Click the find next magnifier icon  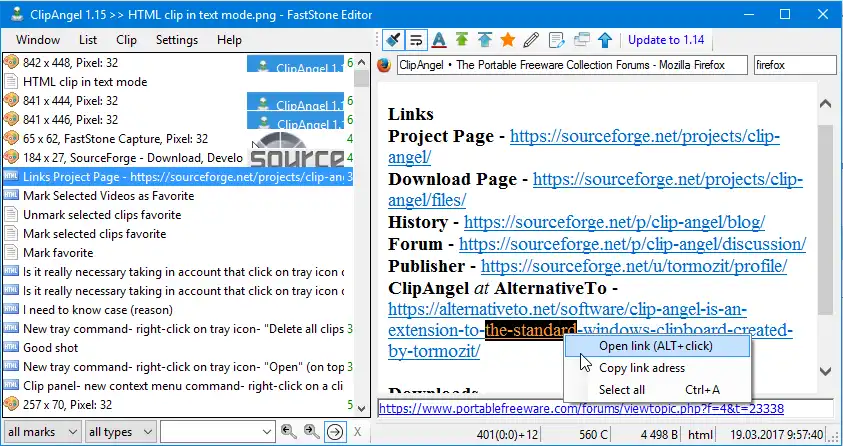(311, 431)
